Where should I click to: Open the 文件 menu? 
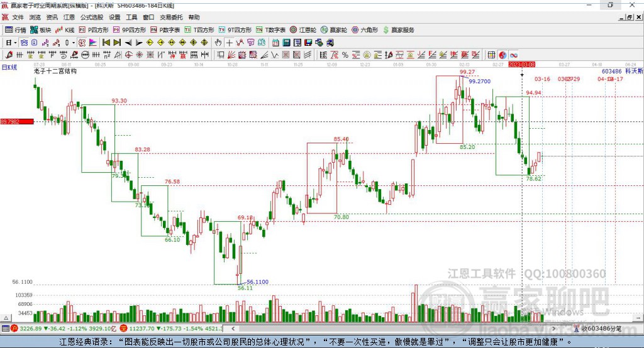18,17
